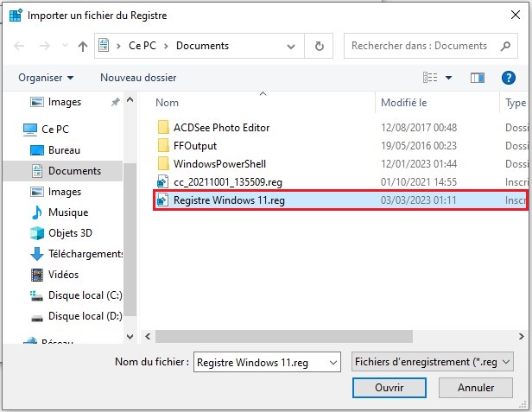
Task: Open Vidéos in navigation pane
Action: [x=54, y=275]
